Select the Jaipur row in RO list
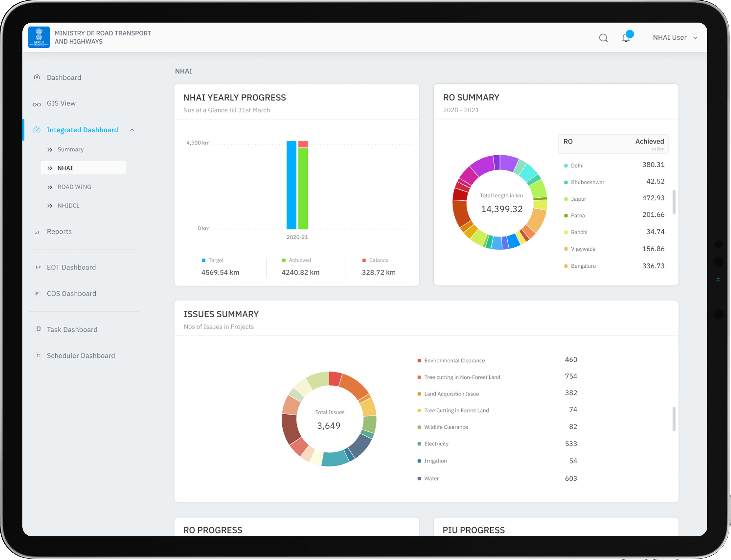Screen dimensions: 731x560 [x=614, y=198]
